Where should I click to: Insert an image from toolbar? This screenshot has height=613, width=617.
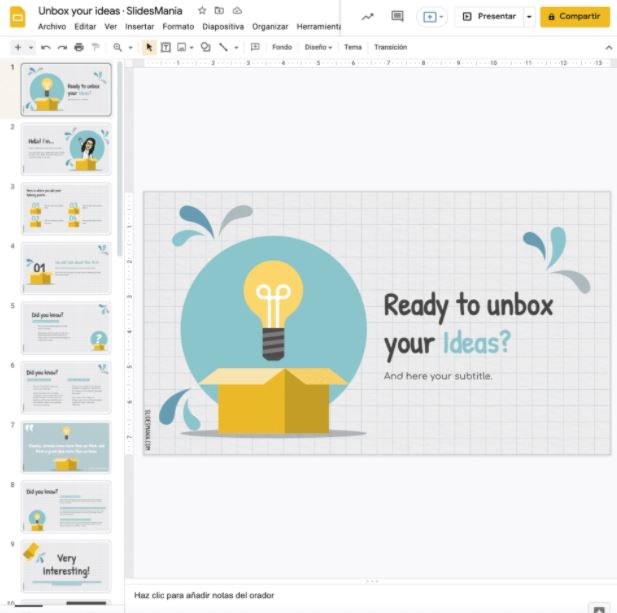coord(181,48)
